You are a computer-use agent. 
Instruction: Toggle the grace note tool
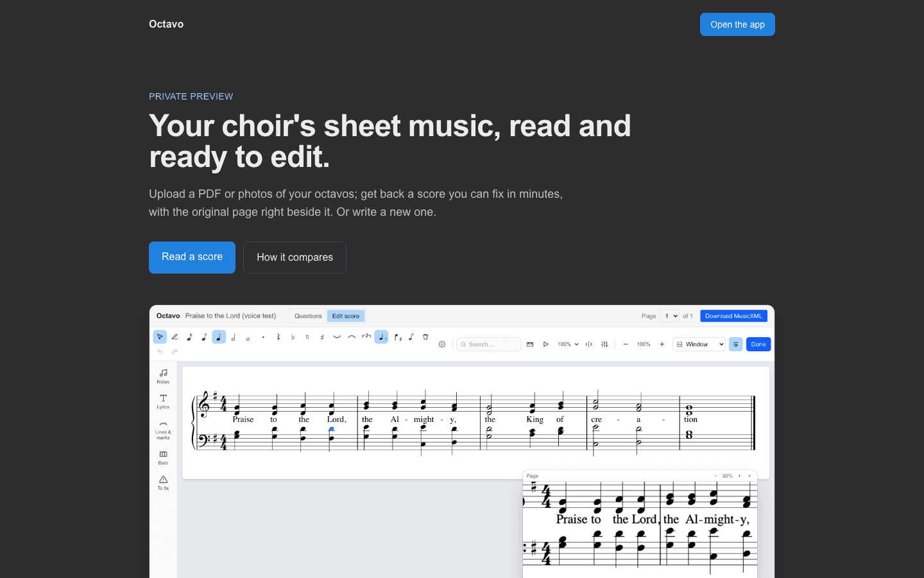click(x=411, y=337)
